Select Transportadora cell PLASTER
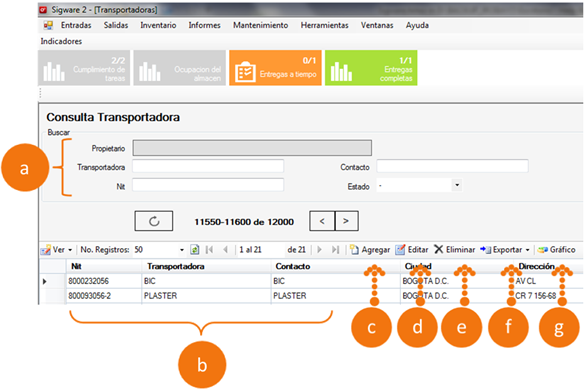 point(206,296)
